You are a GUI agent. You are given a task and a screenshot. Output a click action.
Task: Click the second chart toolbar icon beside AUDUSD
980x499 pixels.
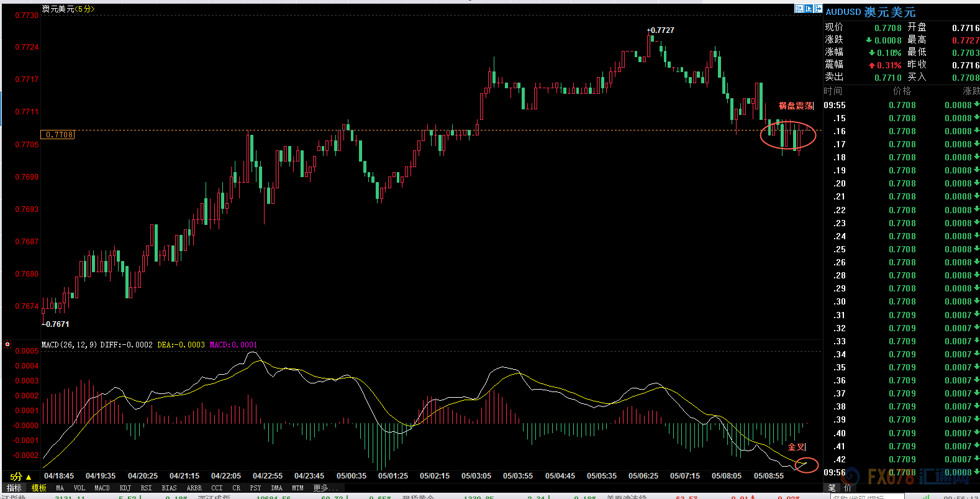pos(809,9)
